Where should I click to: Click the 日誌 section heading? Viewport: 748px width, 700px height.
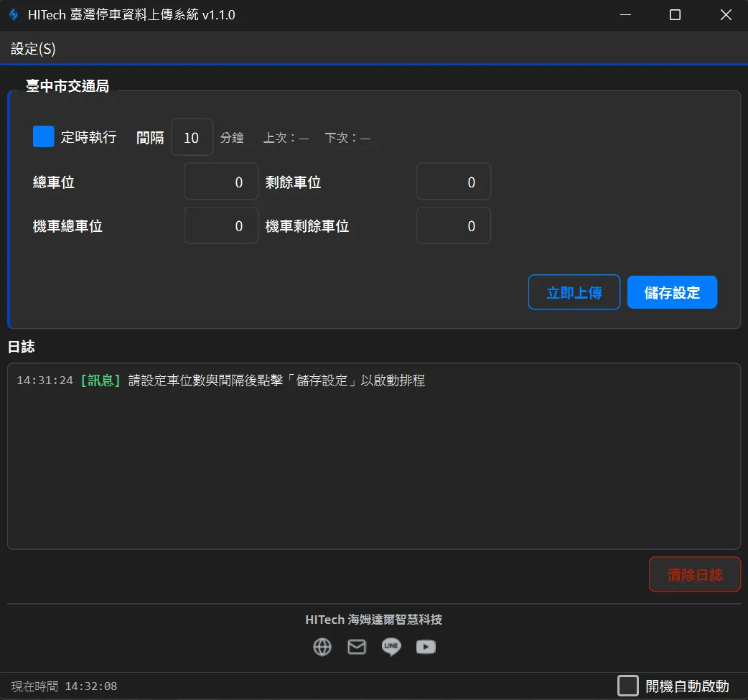tap(21, 347)
